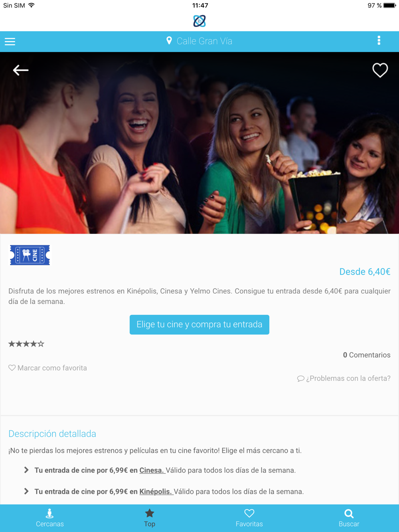Open ¿Problemas con la oferta? link

[344, 378]
